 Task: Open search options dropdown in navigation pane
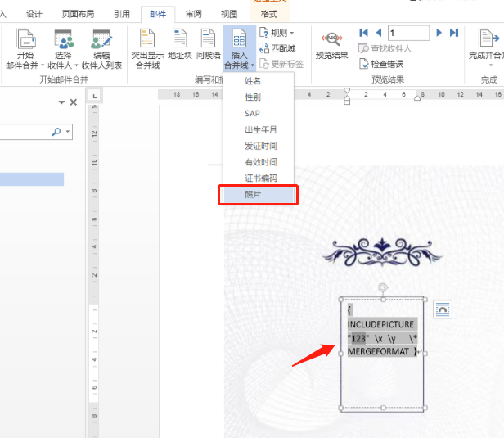click(x=68, y=132)
